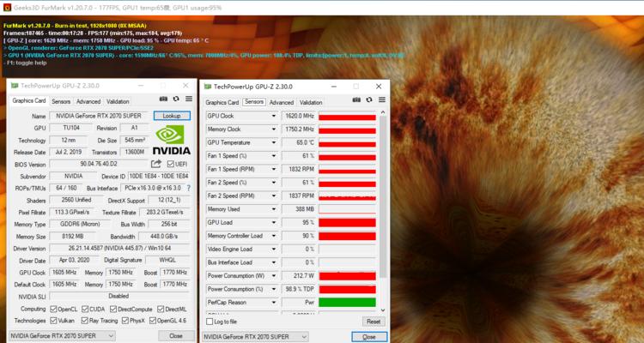Toggle the OpenGL 4.6 checkbox
The height and width of the screenshot is (343, 644).
153,321
